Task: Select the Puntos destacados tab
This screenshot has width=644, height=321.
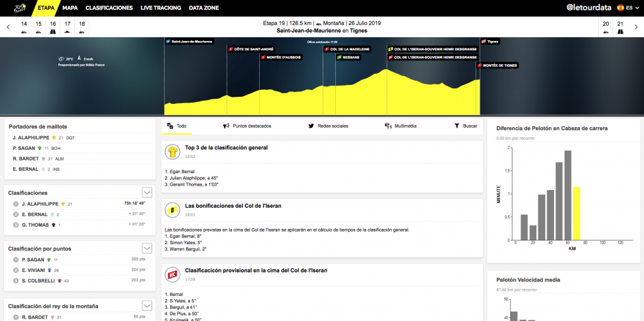Action: click(247, 126)
